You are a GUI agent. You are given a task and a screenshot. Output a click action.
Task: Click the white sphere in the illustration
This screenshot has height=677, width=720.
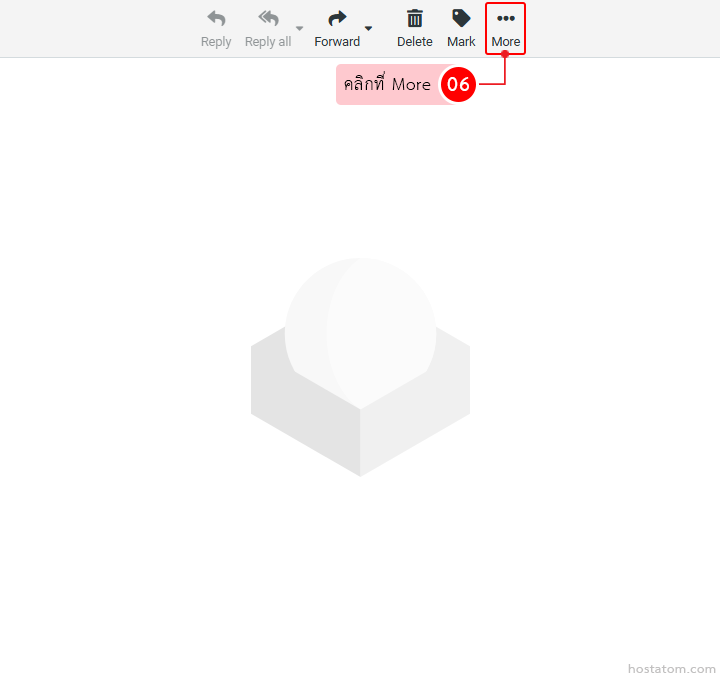[x=360, y=320]
